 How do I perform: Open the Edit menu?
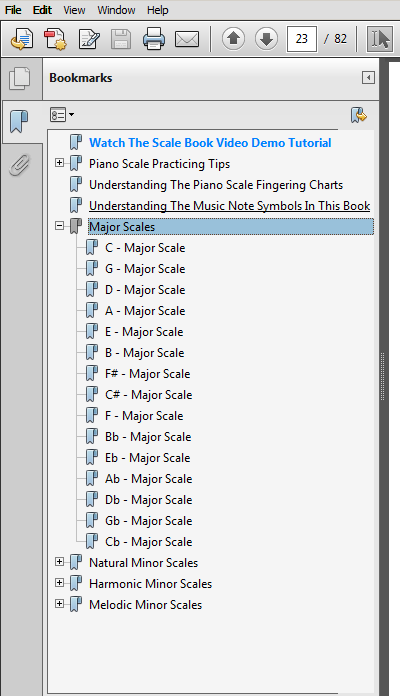42,10
